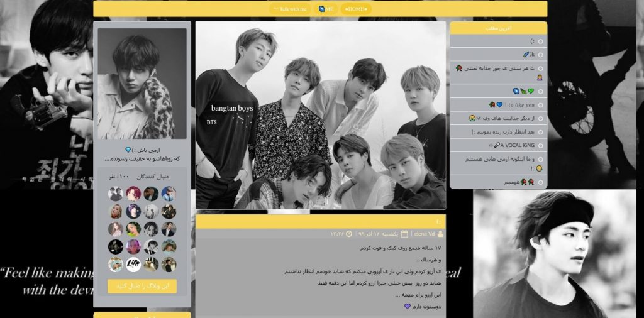
Task: Click the clock icon beside the post time
Action: [x=348, y=234]
